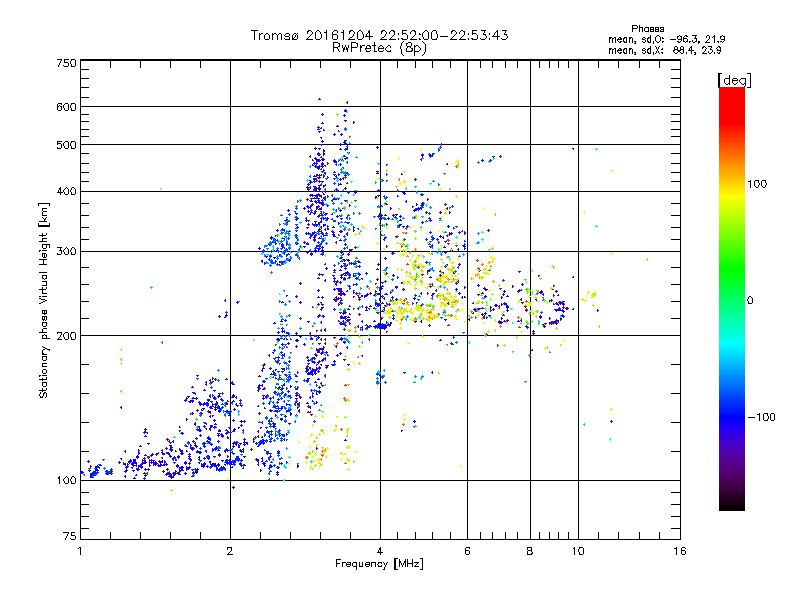Click the y-axis tick label '500'
This screenshot has height=600, width=800.
(x=66, y=145)
